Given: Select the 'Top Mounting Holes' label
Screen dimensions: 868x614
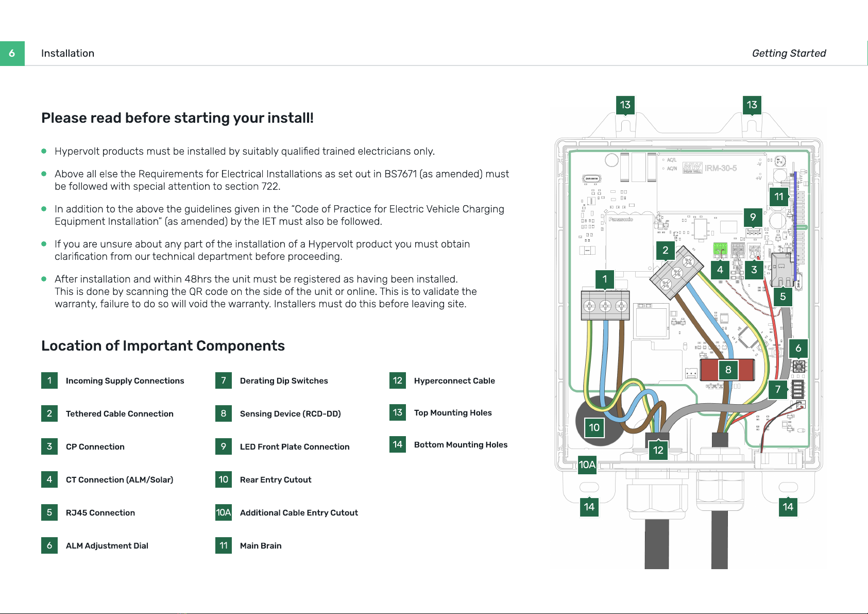Looking at the screenshot, I should coord(453,412).
